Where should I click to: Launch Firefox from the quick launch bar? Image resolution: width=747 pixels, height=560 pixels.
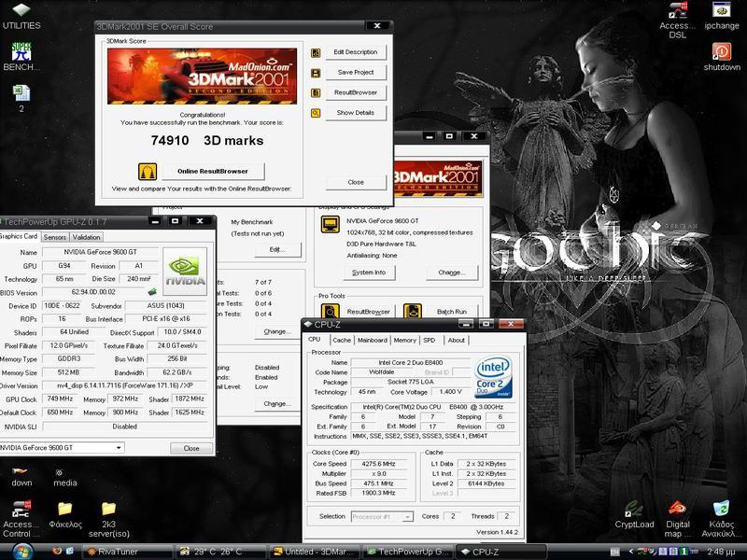(x=57, y=551)
